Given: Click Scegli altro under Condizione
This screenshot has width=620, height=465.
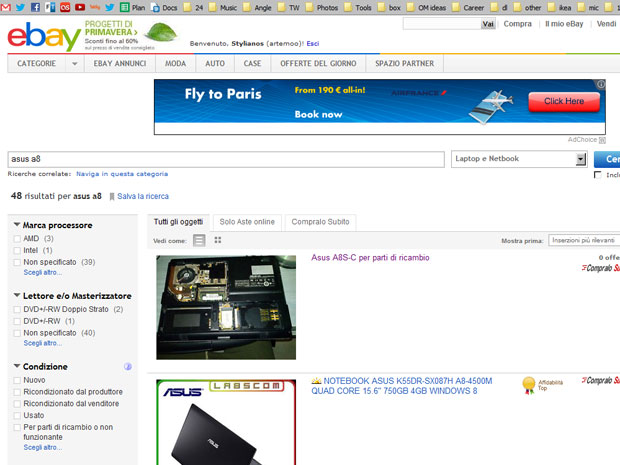Looking at the screenshot, I should pos(43,448).
